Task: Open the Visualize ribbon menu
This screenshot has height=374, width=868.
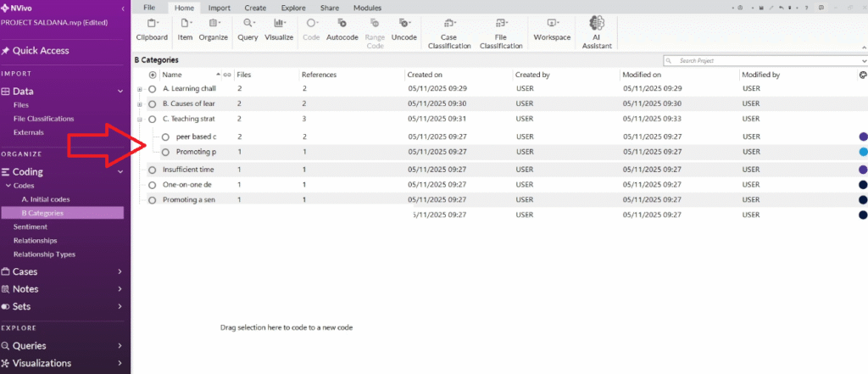Action: 279,29
